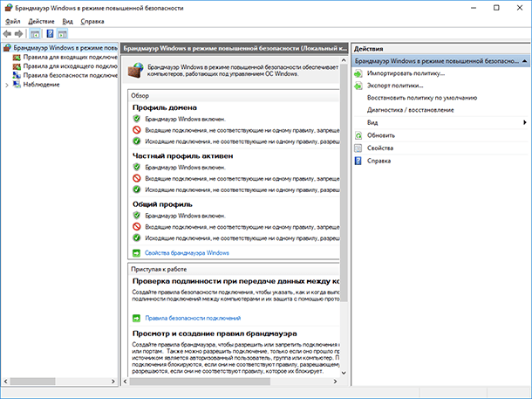Image resolution: width=532 pixels, height=399 pixels.
Task: Open the Действие menu
Action: [x=41, y=22]
